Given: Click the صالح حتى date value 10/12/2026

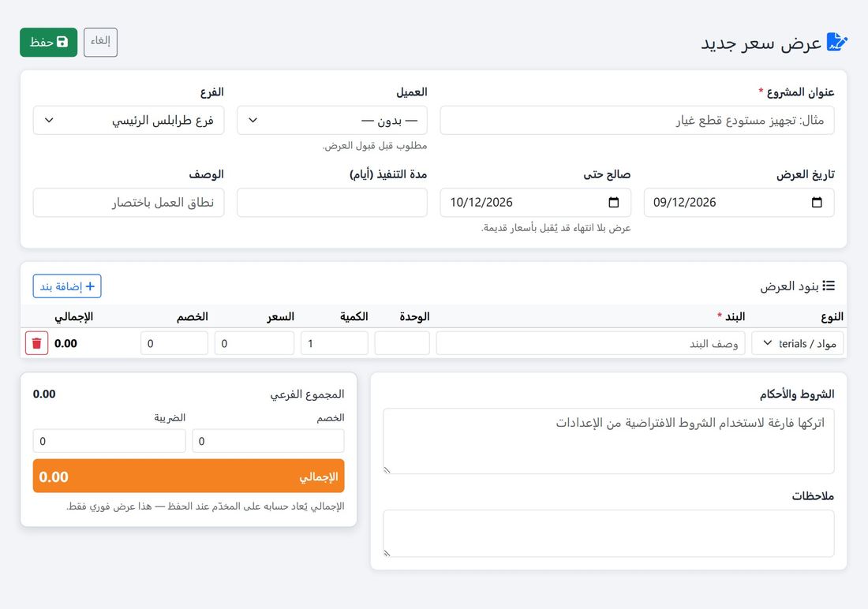Looking at the screenshot, I should click(x=481, y=202).
